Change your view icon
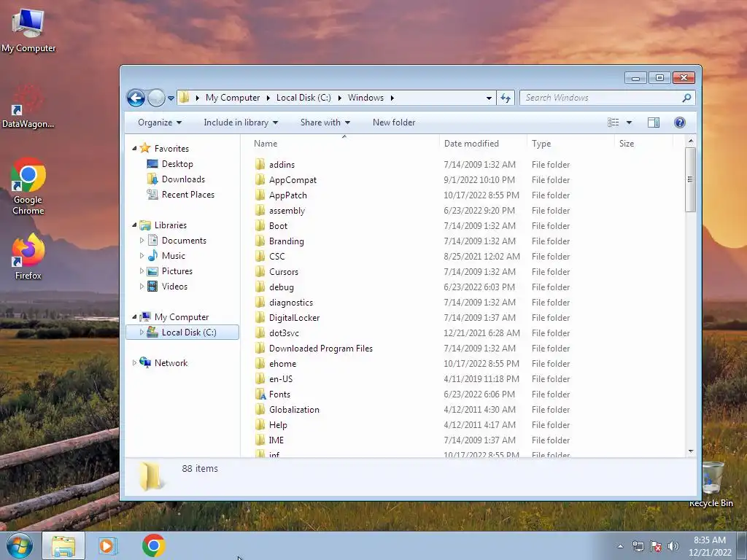 [613, 122]
